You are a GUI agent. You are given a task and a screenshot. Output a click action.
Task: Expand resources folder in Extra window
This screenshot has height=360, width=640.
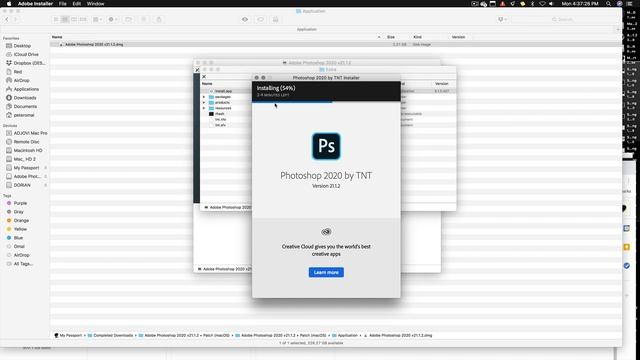tap(204, 108)
